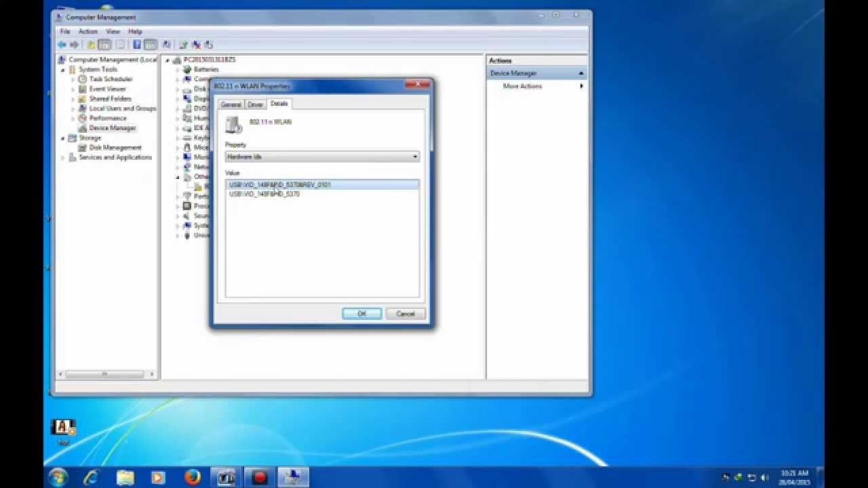Collapse the Storage tree node
The image size is (868, 488).
pos(63,138)
